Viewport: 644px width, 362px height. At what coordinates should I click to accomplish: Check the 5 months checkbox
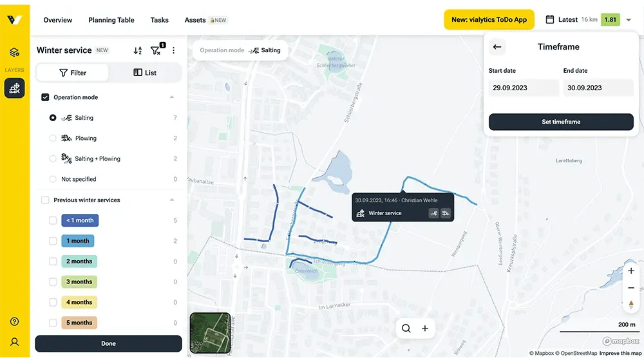53,323
